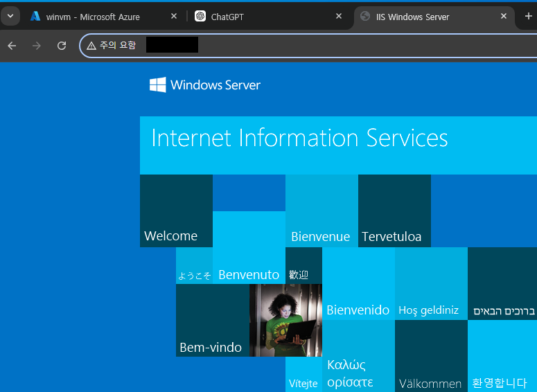Open the tab search dropdown arrow

point(10,16)
